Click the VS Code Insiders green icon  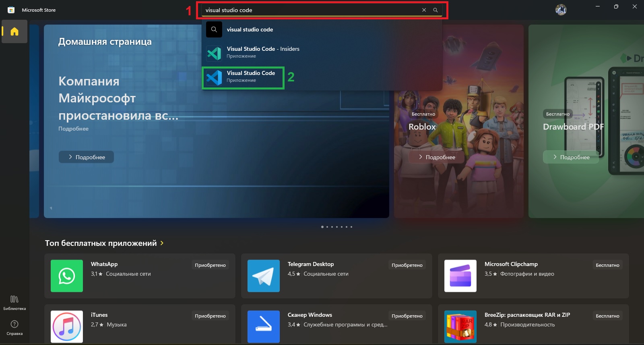point(214,53)
